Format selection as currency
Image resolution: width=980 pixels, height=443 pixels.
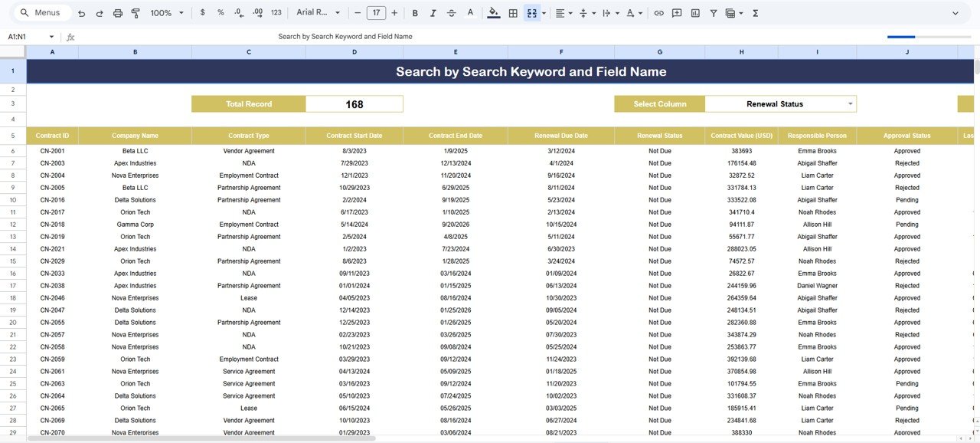pos(202,12)
